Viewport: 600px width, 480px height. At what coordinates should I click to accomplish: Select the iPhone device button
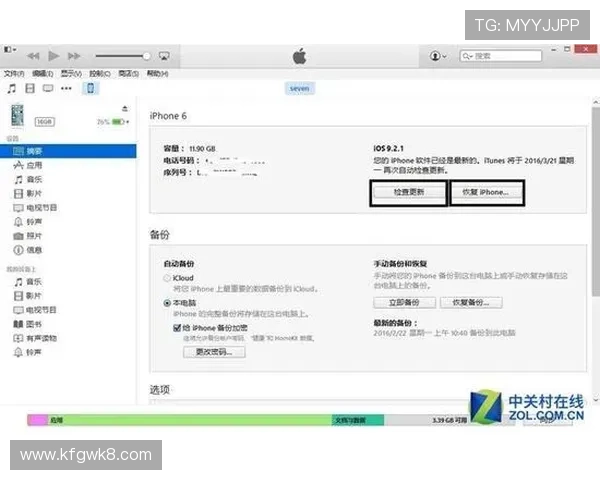90,88
